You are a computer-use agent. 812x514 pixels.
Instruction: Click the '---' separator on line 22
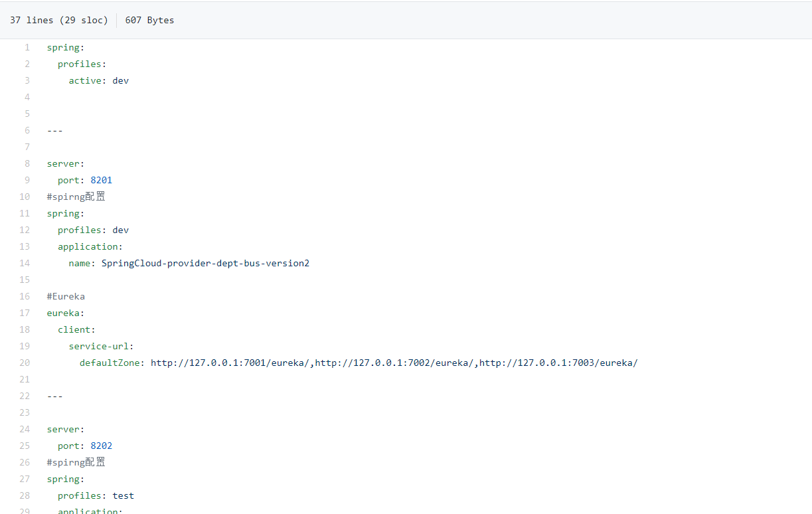(x=55, y=396)
